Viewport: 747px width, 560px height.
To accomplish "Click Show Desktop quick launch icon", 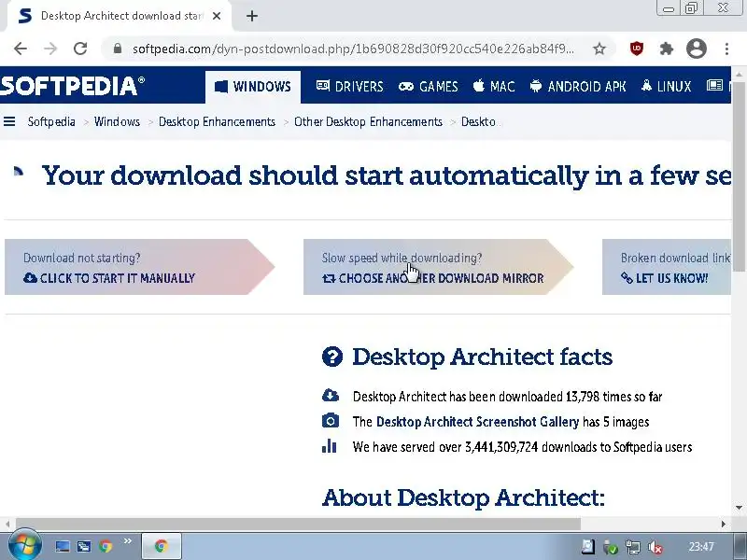I will [63, 546].
